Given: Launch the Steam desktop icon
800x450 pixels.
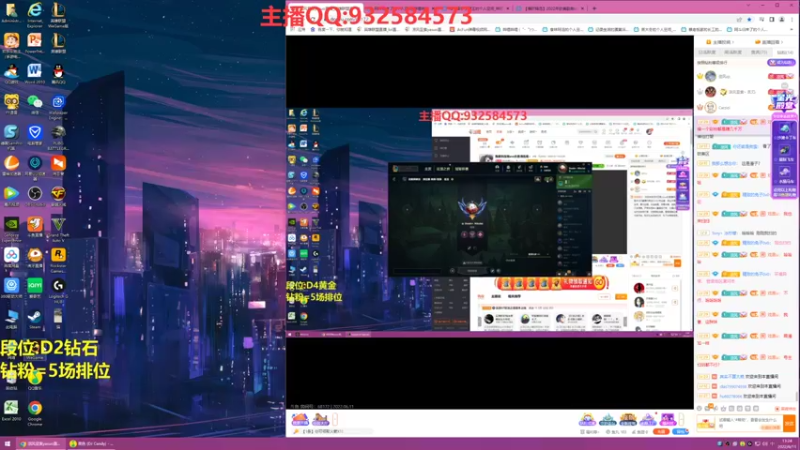Looking at the screenshot, I should [35, 319].
